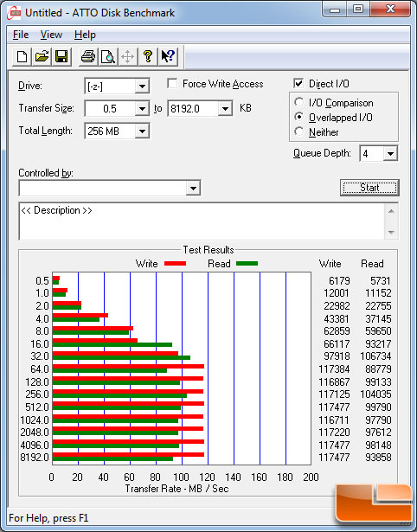
Task: Maximize the ATTO Disk Benchmark window
Action: [358, 10]
